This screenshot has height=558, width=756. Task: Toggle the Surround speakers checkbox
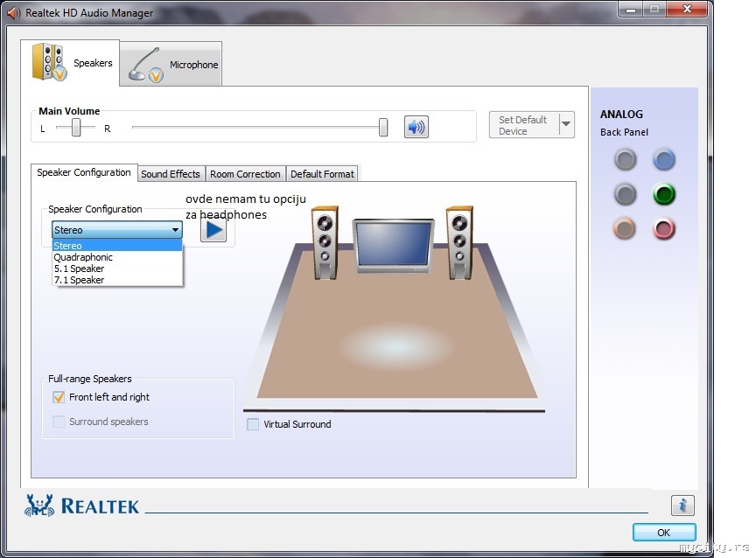pos(59,422)
